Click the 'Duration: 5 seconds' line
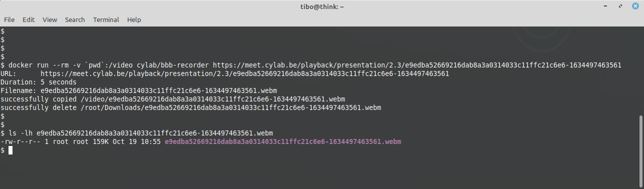The image size is (644, 189). [39, 82]
